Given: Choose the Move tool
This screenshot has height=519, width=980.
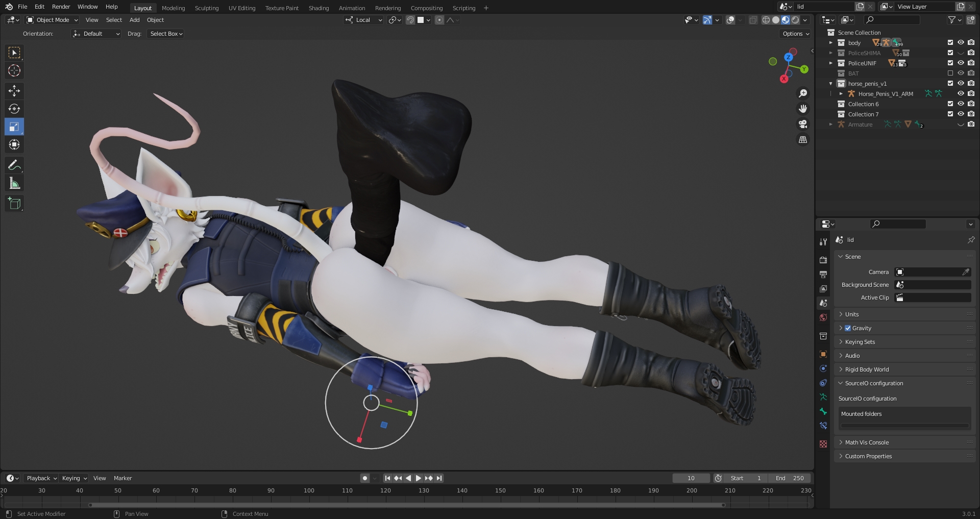Looking at the screenshot, I should coord(14,91).
